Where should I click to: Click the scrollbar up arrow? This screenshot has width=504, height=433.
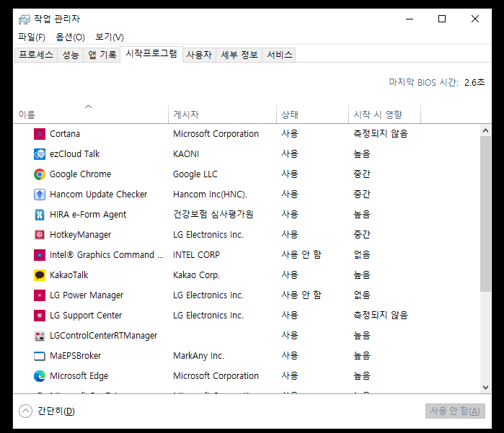coord(485,130)
